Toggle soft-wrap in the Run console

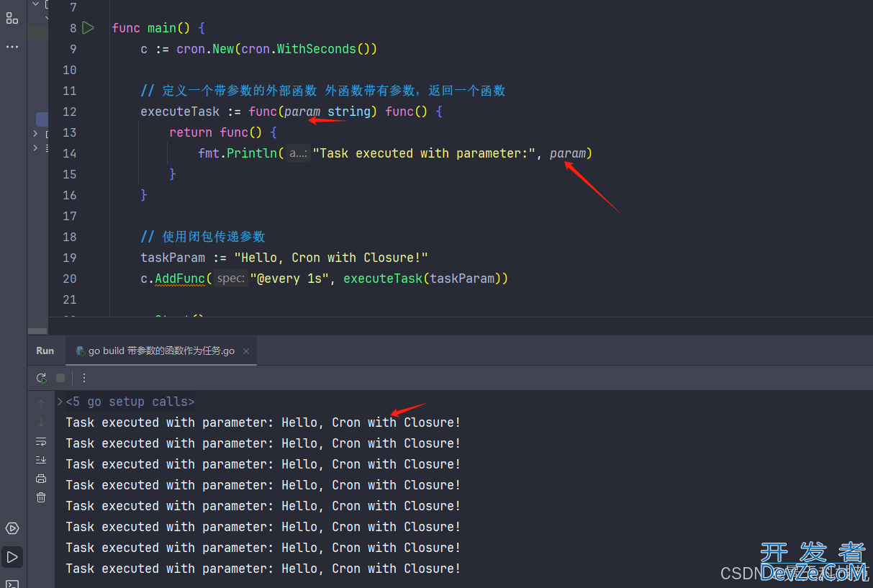[x=41, y=441]
